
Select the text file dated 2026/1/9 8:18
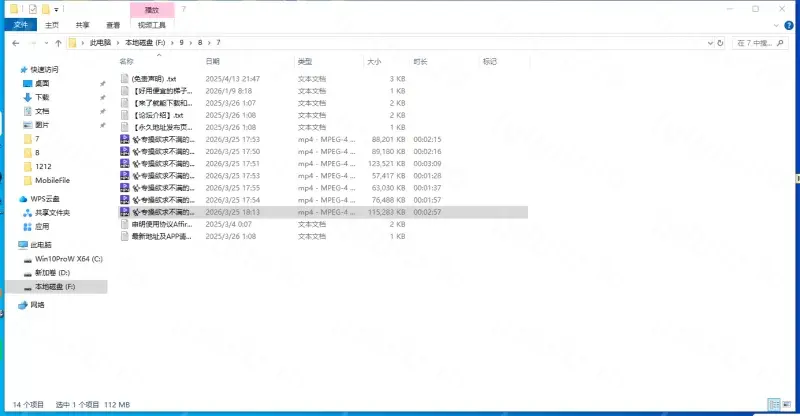click(323, 91)
